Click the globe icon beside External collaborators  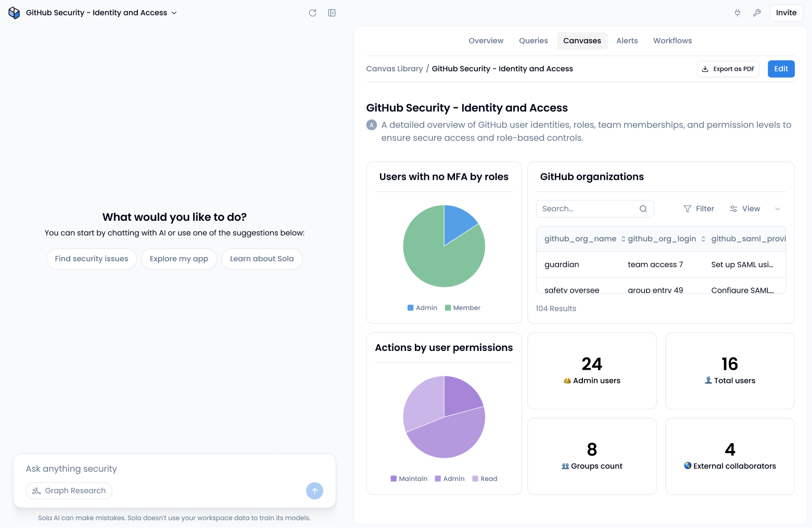(x=688, y=466)
